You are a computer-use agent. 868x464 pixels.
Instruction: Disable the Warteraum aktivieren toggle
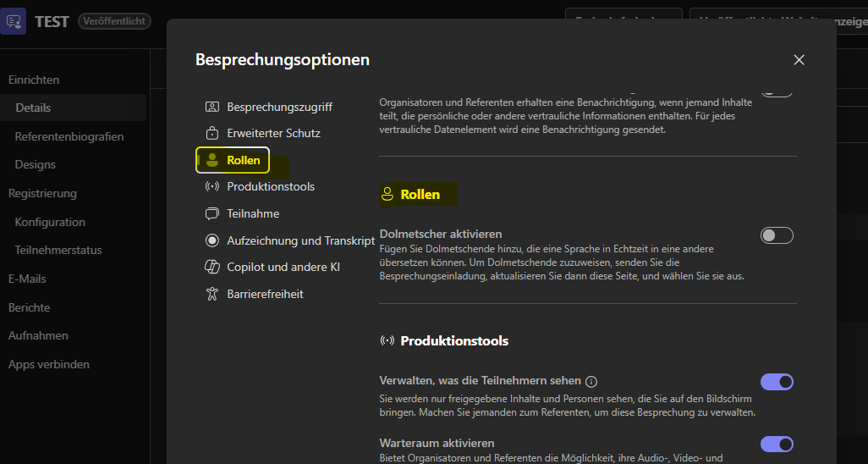click(x=777, y=444)
